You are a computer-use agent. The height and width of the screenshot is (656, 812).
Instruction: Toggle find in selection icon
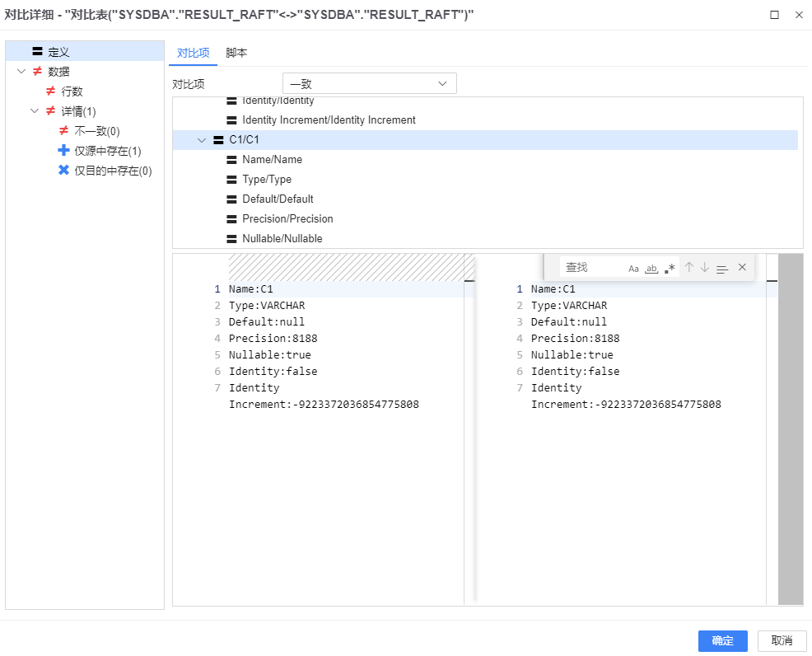point(722,269)
